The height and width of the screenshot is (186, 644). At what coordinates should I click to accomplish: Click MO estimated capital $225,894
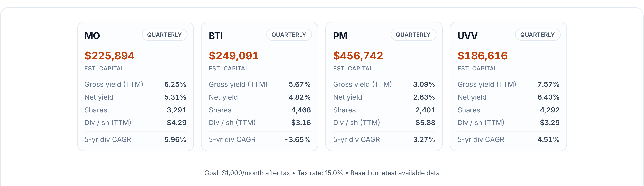109,56
